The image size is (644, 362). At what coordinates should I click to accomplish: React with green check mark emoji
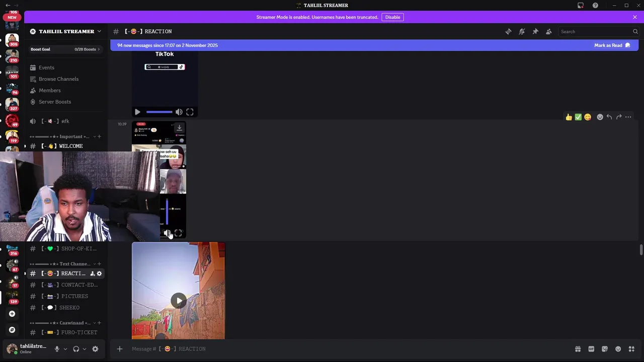[x=578, y=117]
